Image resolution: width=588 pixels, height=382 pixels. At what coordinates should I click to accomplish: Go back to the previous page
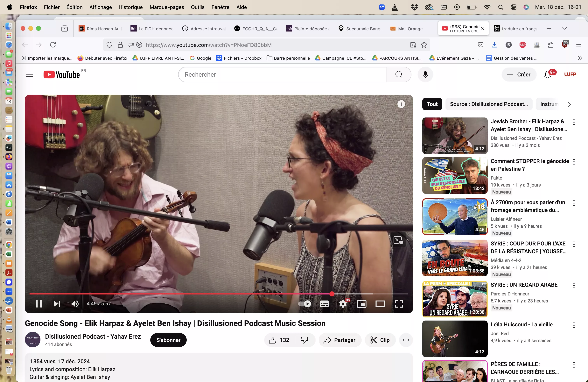[x=25, y=45]
